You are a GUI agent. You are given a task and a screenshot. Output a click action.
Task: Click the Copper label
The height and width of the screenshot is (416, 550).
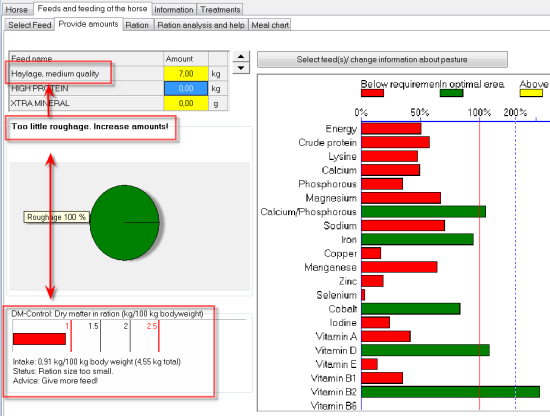pyautogui.click(x=340, y=253)
